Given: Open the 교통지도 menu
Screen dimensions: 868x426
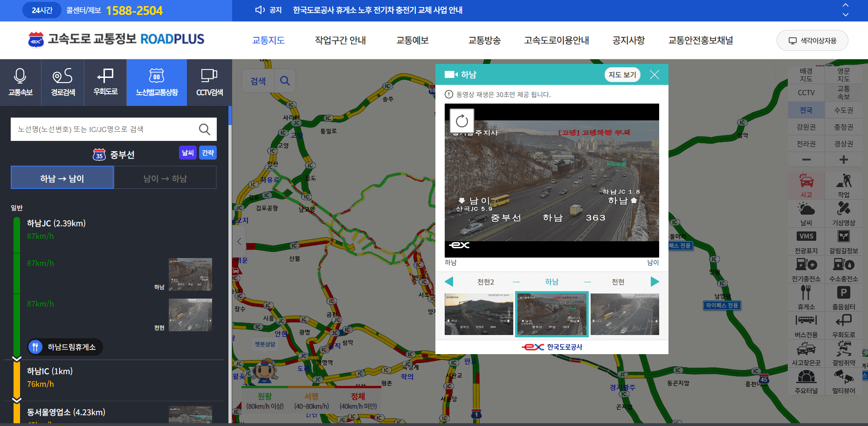Looking at the screenshot, I should [x=268, y=40].
